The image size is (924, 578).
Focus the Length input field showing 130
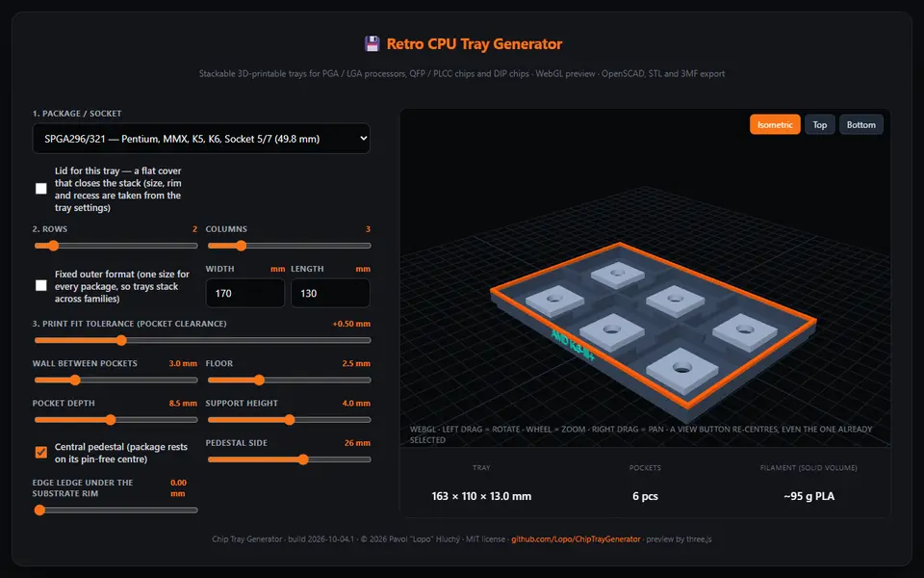(x=330, y=293)
